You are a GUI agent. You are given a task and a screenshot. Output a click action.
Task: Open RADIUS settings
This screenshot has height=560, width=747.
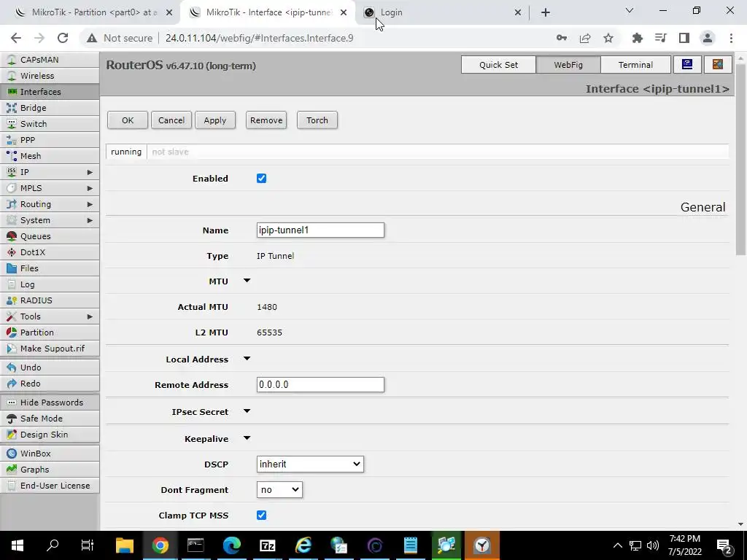[x=50, y=300]
